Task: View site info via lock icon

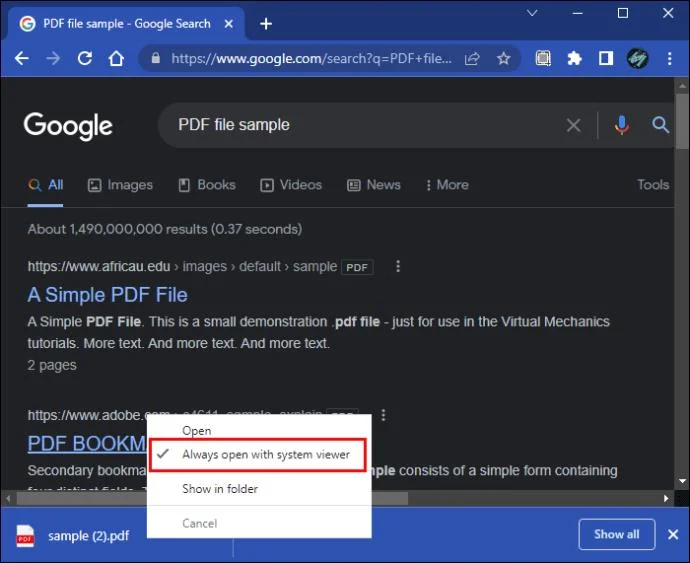Action: (x=155, y=58)
